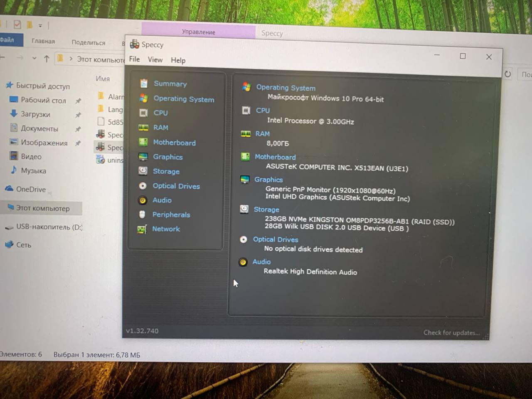
Task: Click the Network icon in sidebar
Action: click(x=142, y=229)
